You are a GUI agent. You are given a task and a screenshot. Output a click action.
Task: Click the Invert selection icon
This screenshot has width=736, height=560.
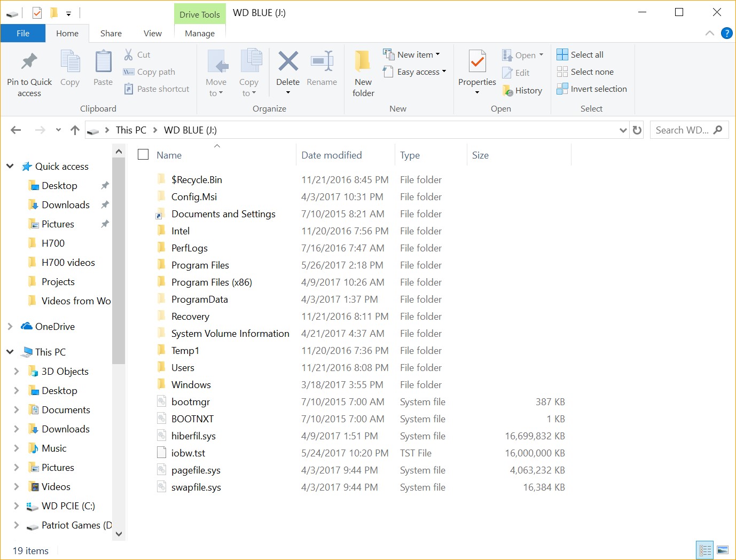[562, 89]
